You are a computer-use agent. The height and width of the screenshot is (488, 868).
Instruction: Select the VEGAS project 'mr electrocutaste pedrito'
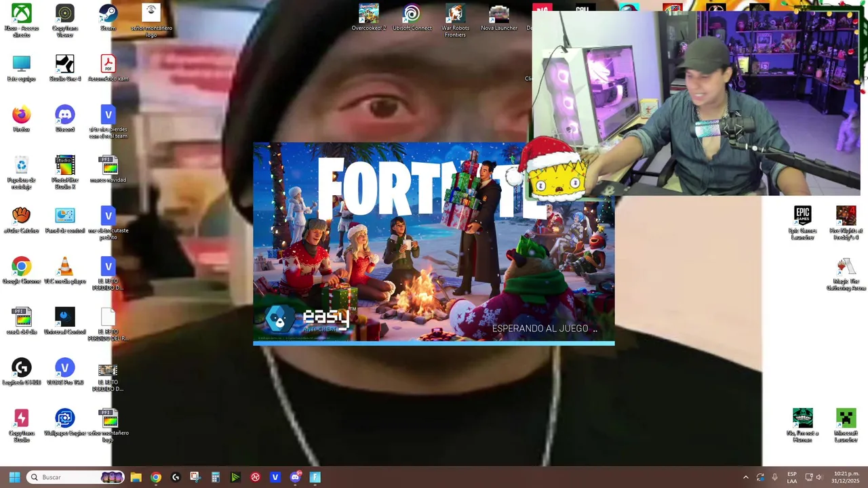tap(108, 223)
